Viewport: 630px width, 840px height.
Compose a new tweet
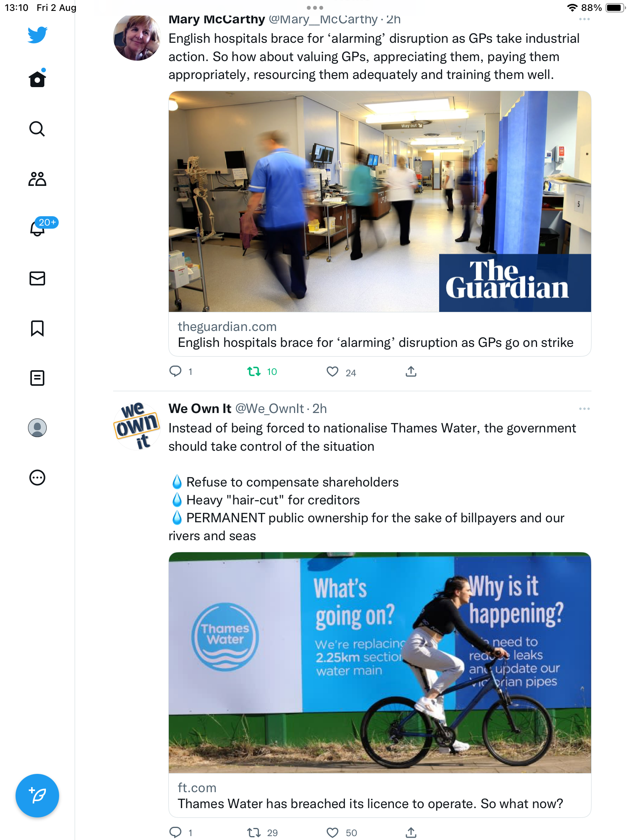(x=37, y=796)
